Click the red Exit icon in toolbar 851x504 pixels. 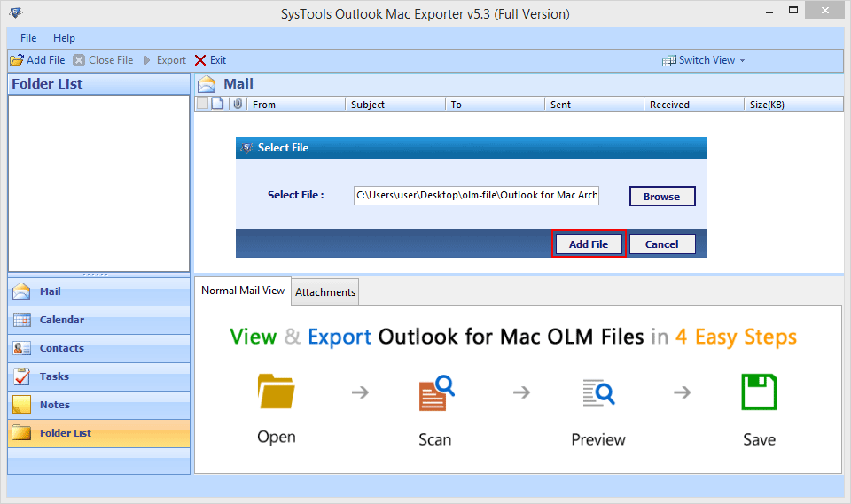point(200,60)
